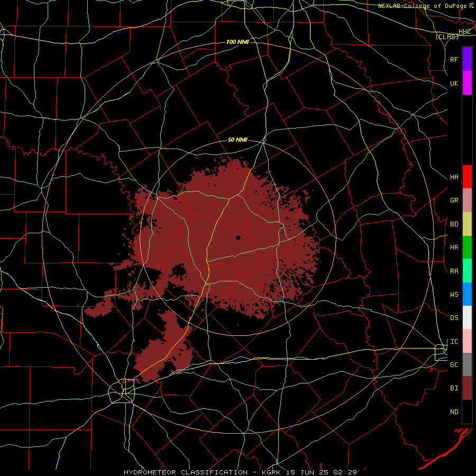Click the BD legend label
The width and height of the screenshot is (476, 476).
pyautogui.click(x=454, y=224)
